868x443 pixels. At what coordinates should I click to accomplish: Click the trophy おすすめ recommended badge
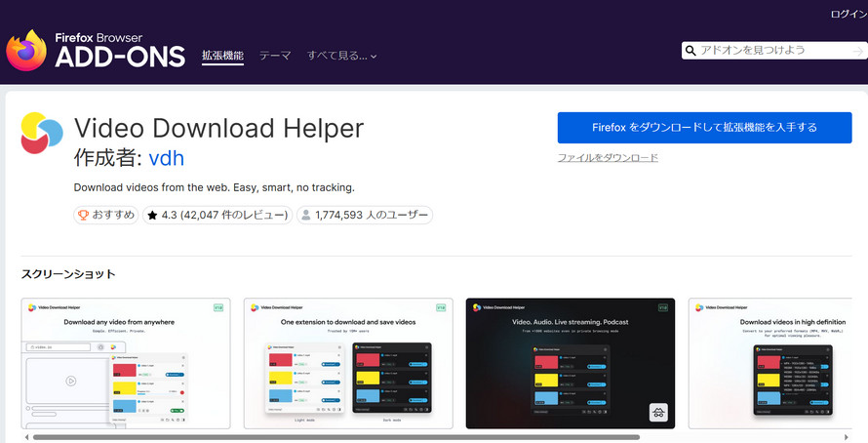click(106, 215)
